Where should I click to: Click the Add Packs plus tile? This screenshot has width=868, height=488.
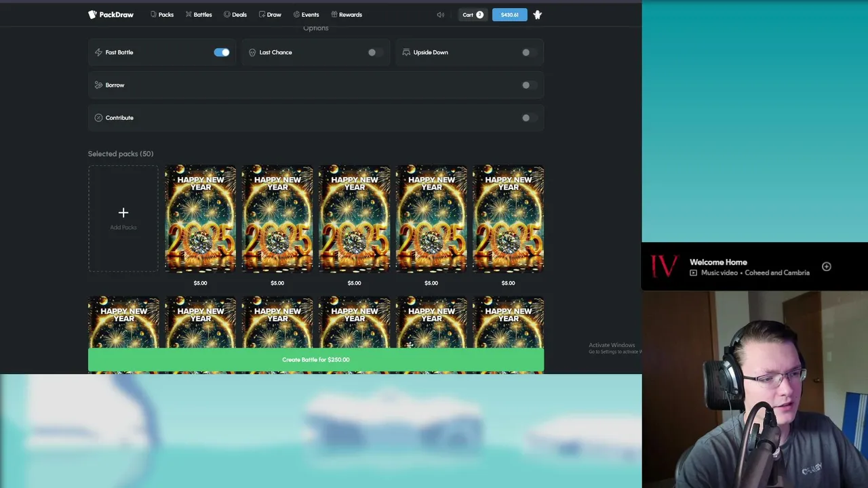(x=123, y=218)
